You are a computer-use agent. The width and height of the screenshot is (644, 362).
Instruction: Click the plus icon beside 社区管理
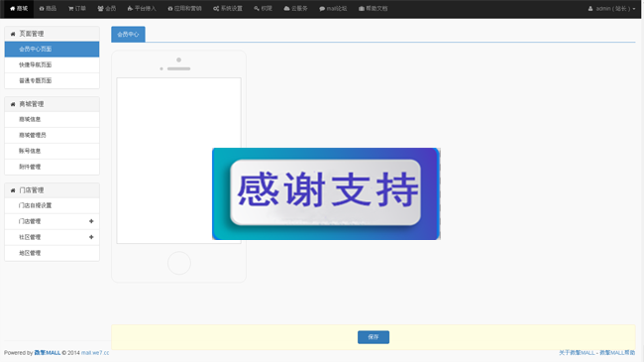(x=91, y=237)
